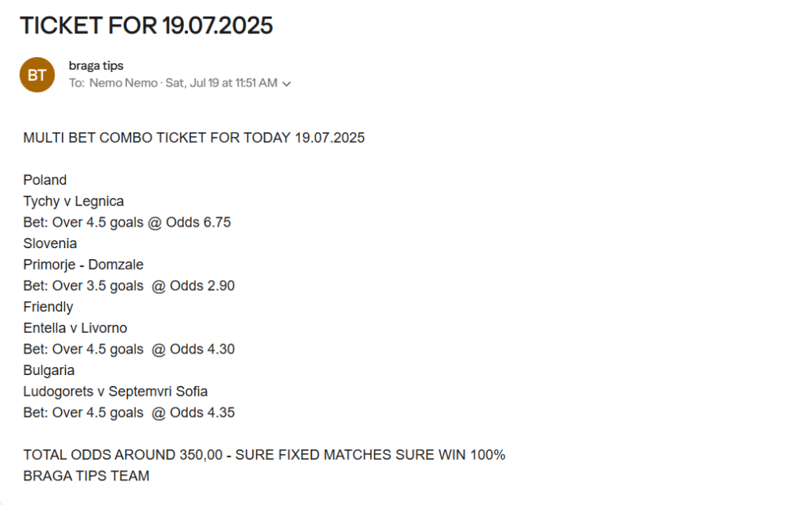Click the Tychy v Legnica match line
The width and height of the screenshot is (812, 505).
point(74,201)
